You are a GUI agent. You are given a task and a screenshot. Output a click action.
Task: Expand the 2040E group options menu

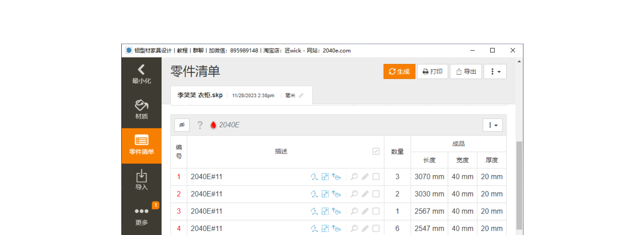coord(493,125)
